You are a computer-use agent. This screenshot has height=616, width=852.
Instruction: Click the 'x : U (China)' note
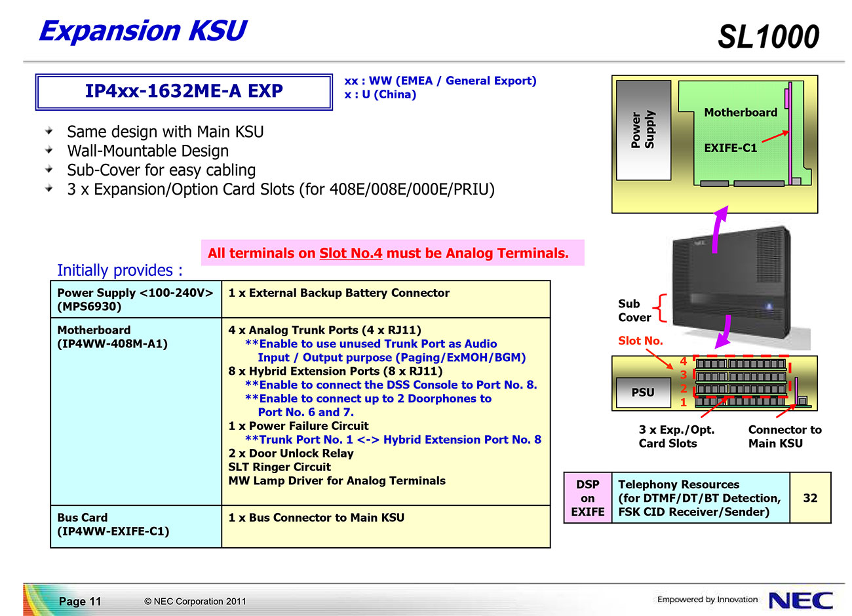[380, 94]
